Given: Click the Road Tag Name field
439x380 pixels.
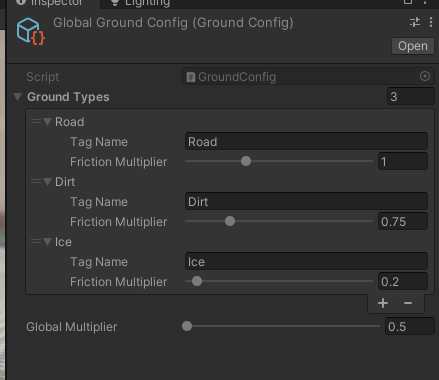Looking at the screenshot, I should [x=306, y=141].
